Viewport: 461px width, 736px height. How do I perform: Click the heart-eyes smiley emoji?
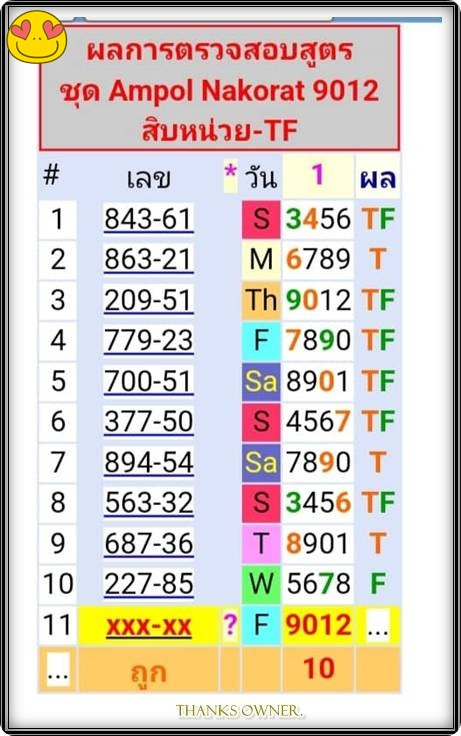coord(37,36)
